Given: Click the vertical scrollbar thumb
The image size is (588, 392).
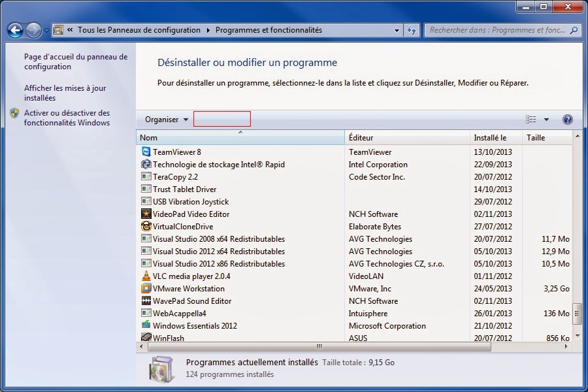Looking at the screenshot, I should point(577,314).
